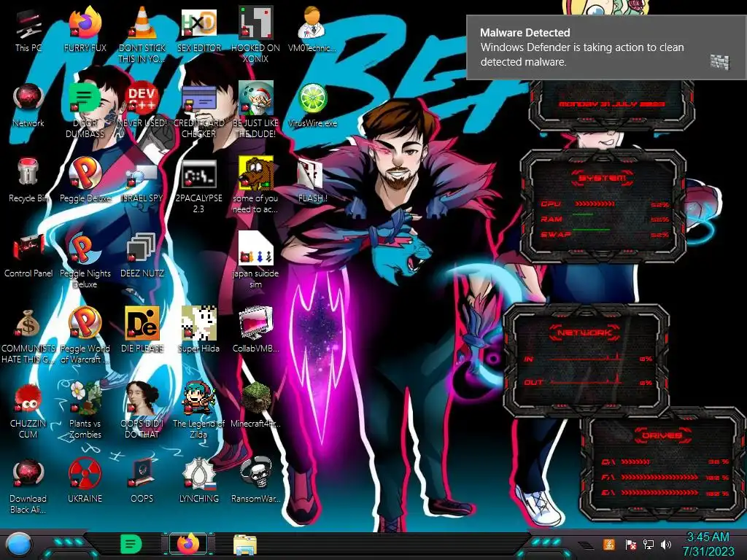
Task: Click the DRIVES widget panel
Action: (x=663, y=464)
